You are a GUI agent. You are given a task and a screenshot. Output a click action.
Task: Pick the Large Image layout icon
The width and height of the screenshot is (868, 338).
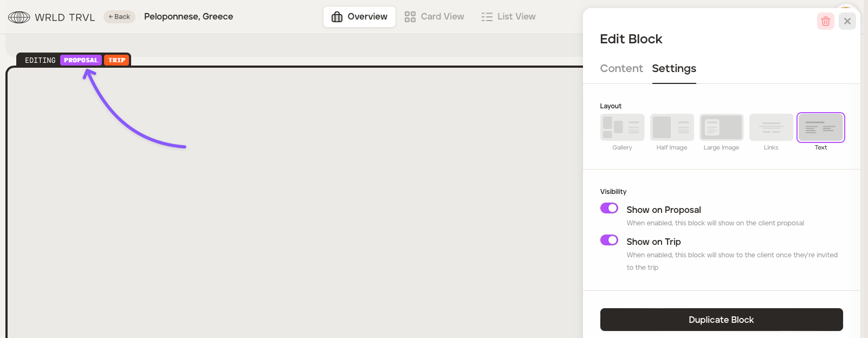tap(721, 127)
